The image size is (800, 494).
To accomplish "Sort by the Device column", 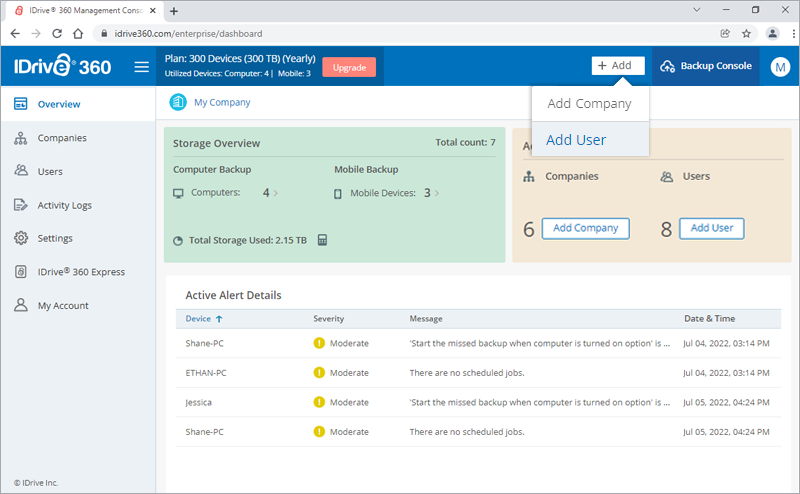I will (x=204, y=318).
